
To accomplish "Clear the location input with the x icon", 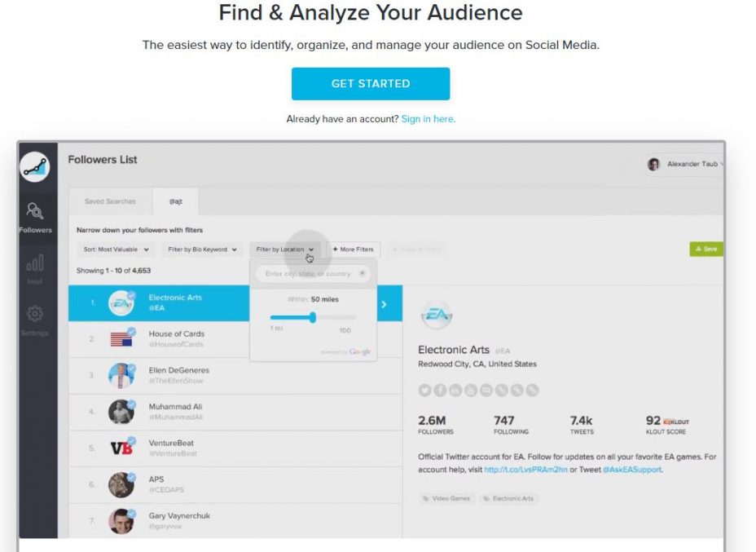I will (x=362, y=273).
